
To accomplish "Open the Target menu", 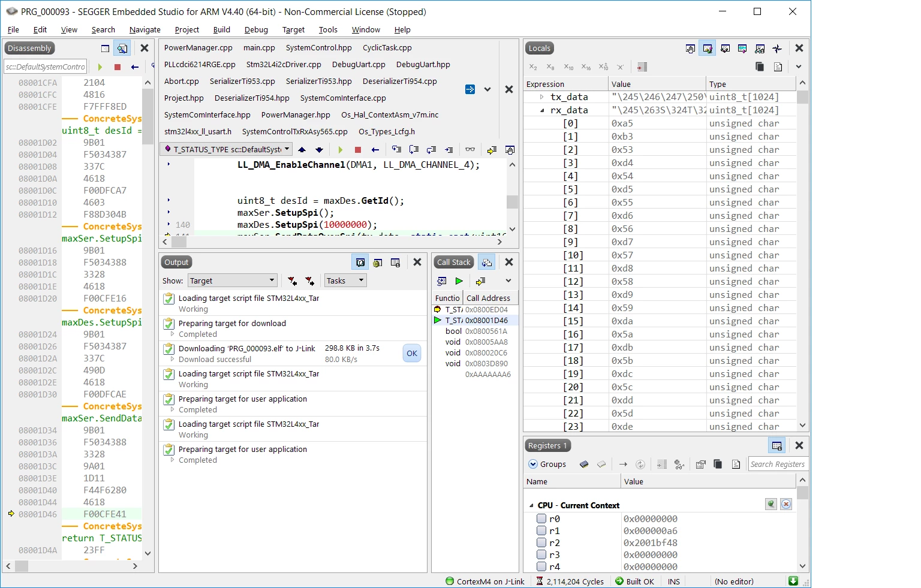I will [293, 29].
